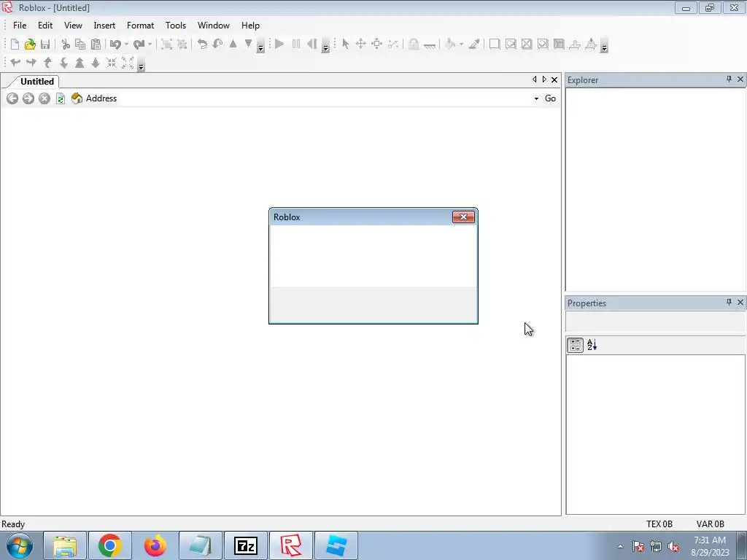Click the browser Back button
The image size is (747, 560).
tap(12, 98)
